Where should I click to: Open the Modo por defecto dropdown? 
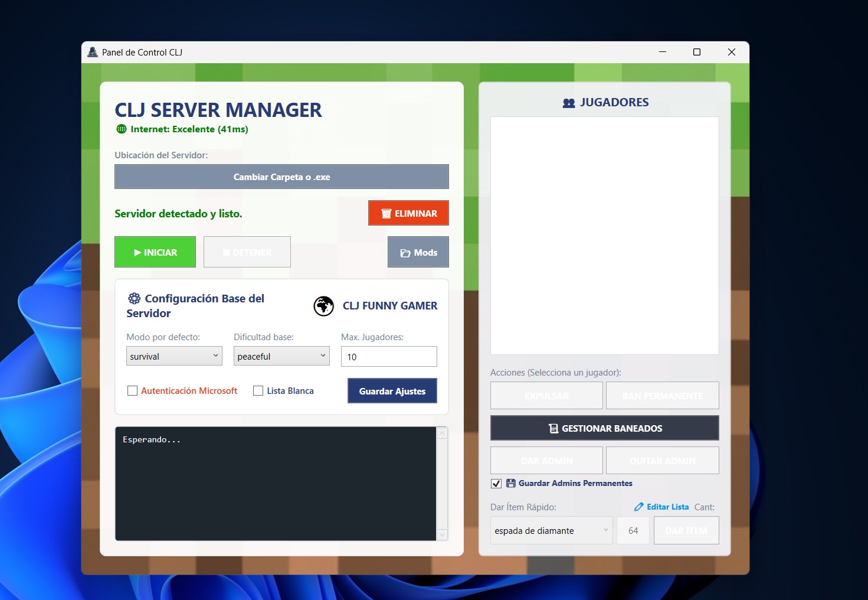174,356
